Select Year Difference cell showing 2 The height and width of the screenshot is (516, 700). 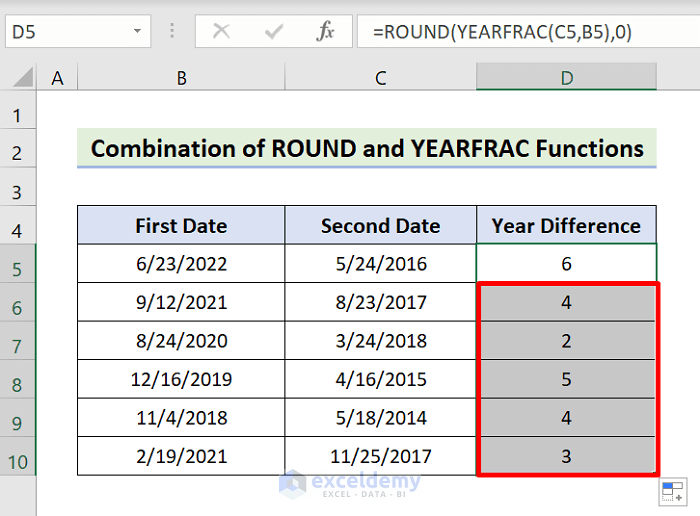[567, 341]
